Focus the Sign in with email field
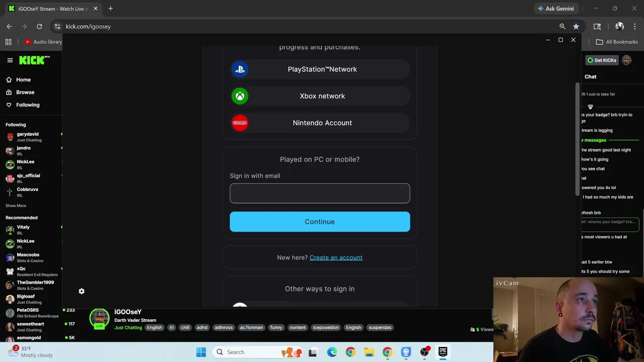Viewport: 644px width, 362px height. [x=320, y=193]
